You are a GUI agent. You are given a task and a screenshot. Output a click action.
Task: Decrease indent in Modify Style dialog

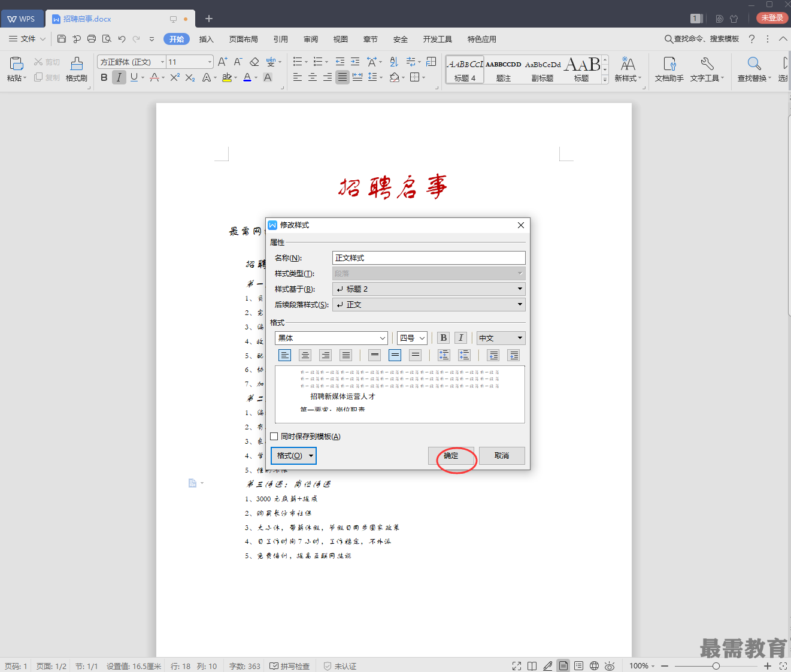pos(493,355)
